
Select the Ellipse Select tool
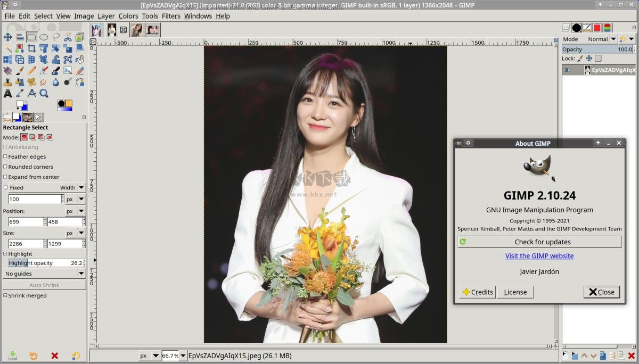(x=44, y=37)
